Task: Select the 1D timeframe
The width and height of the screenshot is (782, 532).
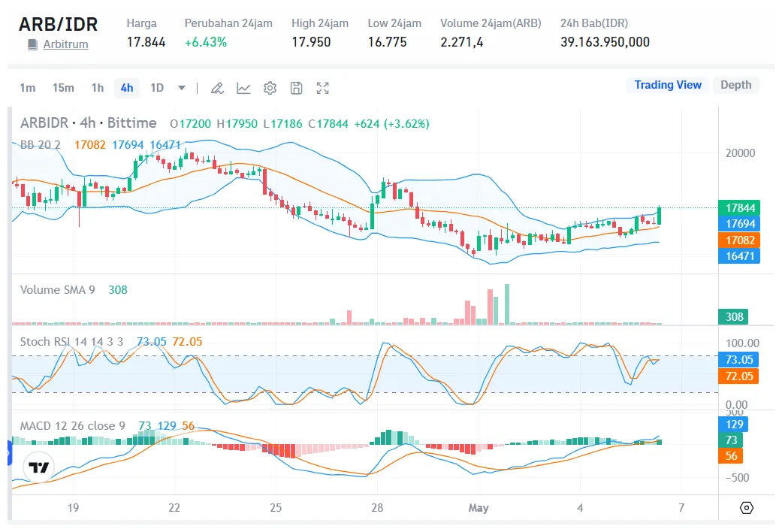Action: [x=157, y=88]
